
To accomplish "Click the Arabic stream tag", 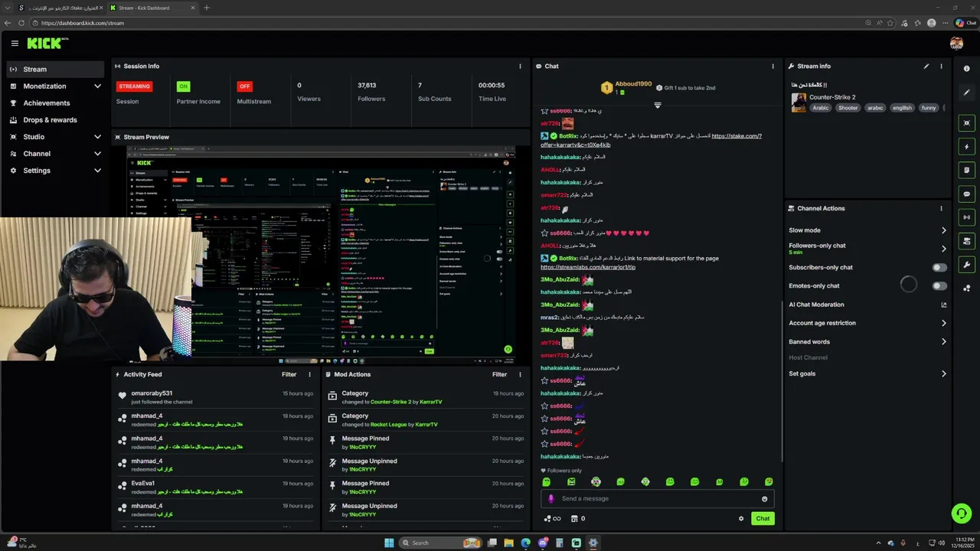I will pos(821,108).
